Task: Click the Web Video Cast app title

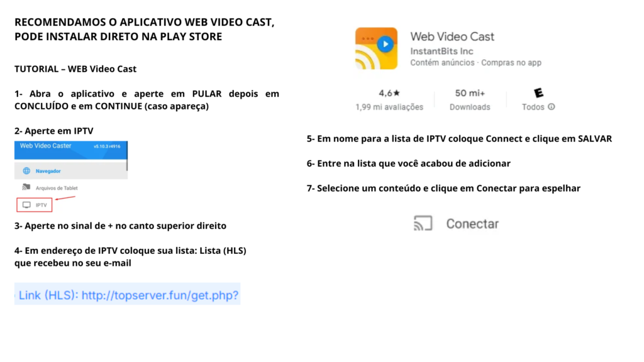Action: 452,36
